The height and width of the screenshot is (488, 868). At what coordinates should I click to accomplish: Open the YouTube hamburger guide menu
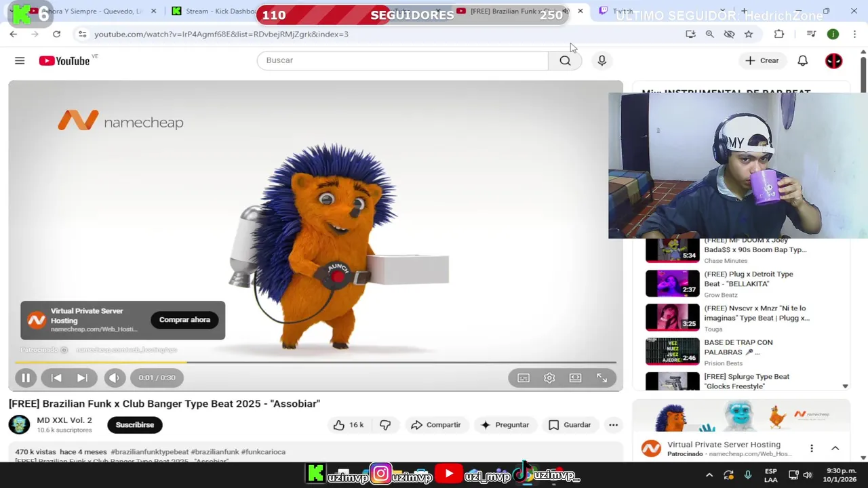(20, 60)
